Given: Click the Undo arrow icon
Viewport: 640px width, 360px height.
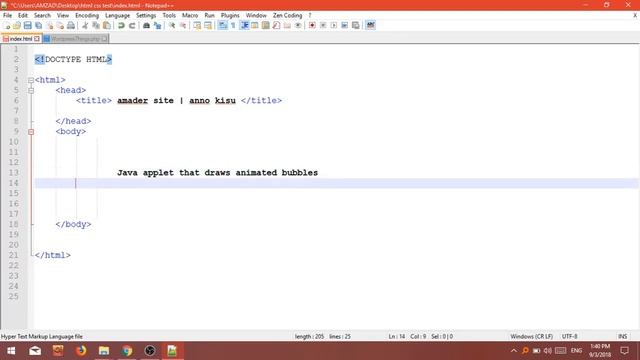Looking at the screenshot, I should pyautogui.click(x=121, y=25).
